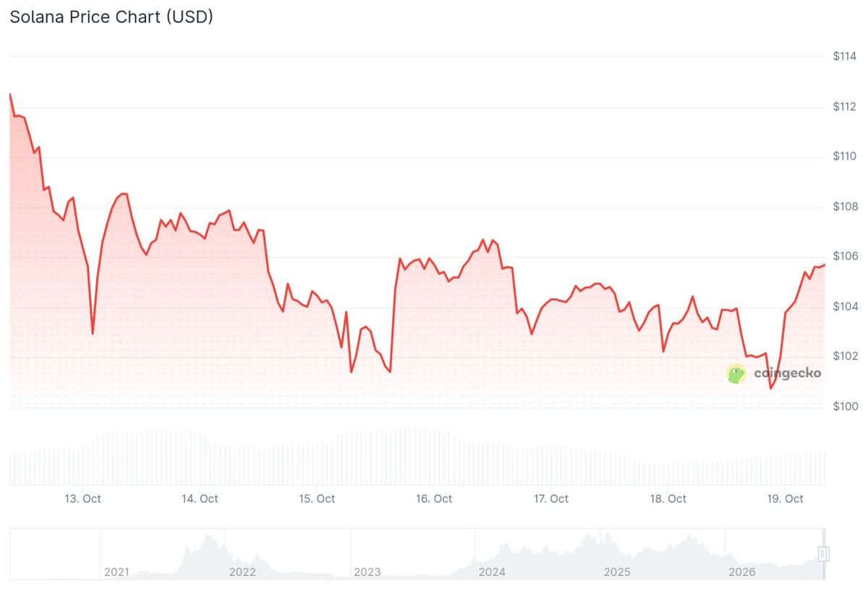The image size is (868, 594).
Task: Select 2026 in the range navigator
Action: [x=741, y=572]
